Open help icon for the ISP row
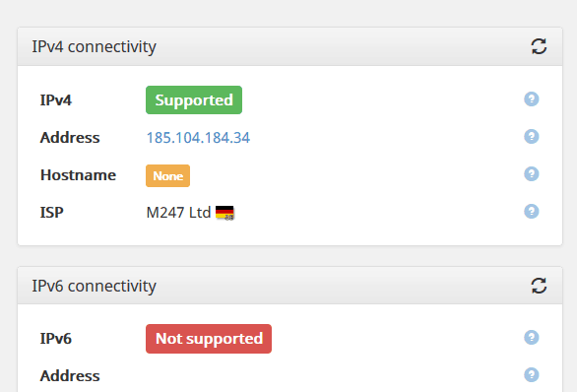Image resolution: width=577 pixels, height=392 pixels. tap(532, 212)
